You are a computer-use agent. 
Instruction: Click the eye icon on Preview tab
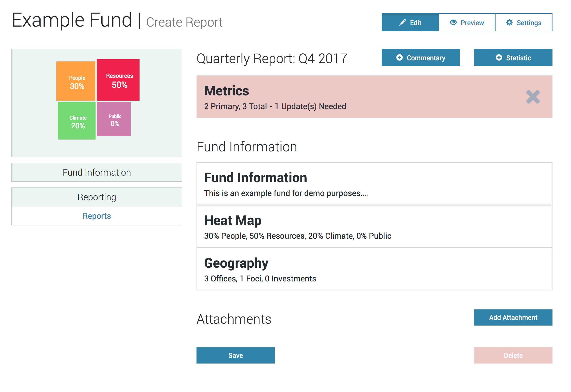453,23
